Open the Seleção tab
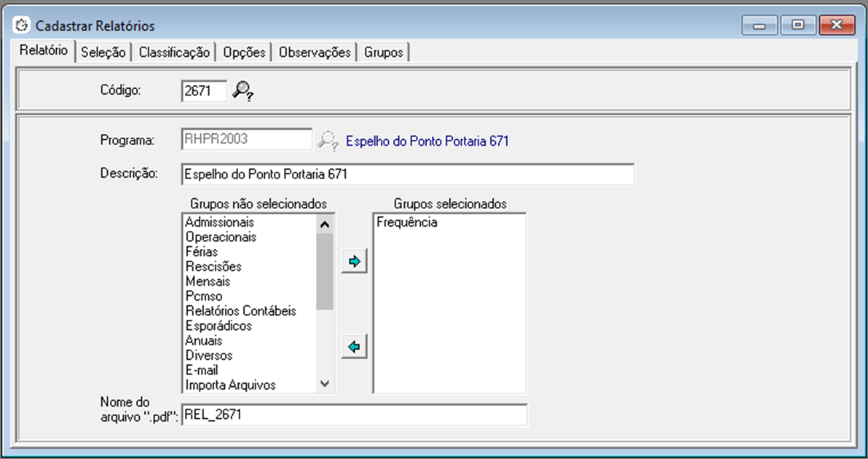The image size is (868, 459). [103, 52]
